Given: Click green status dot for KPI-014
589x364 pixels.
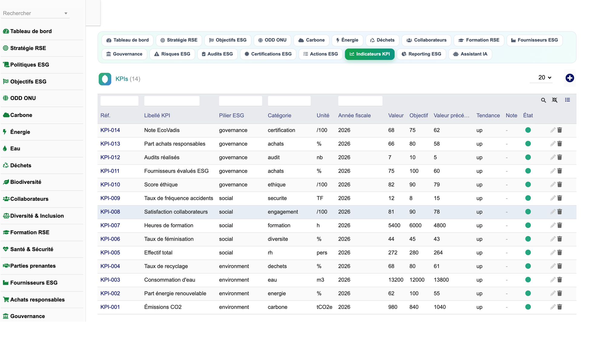Looking at the screenshot, I should click(x=528, y=130).
